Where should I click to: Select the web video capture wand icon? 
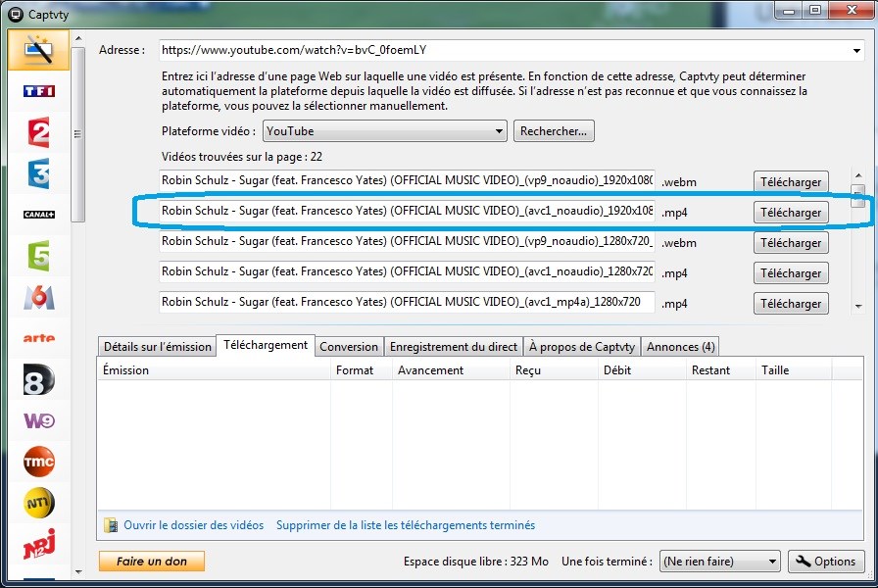tap(38, 49)
